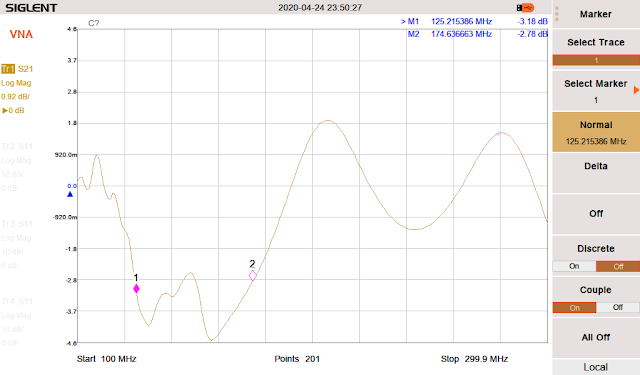Click the Local softkey
The height and width of the screenshot is (375, 640).
[596, 367]
